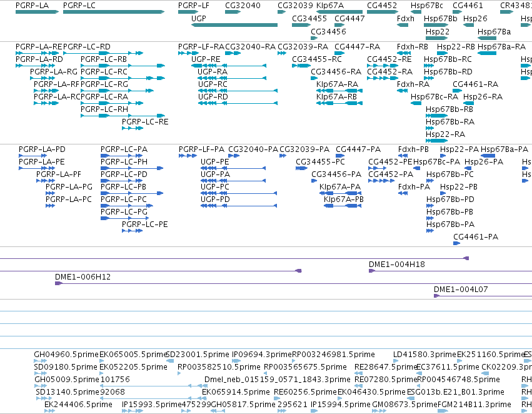The image size is (532, 414).
Task: Click protein PGRP-LC-PE
Action: click(x=133, y=231)
